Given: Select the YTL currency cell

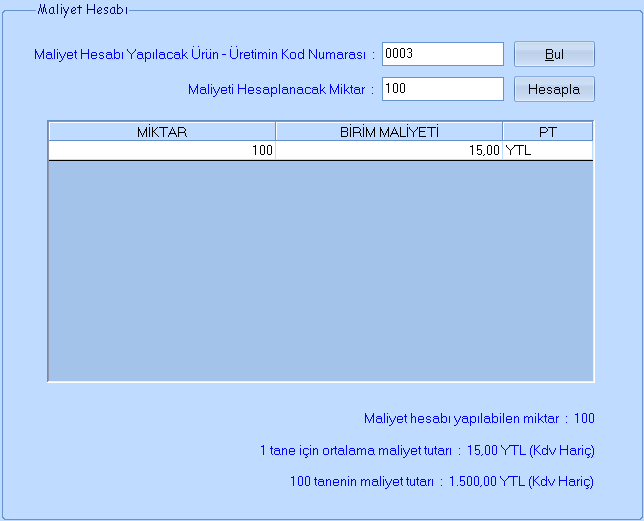Looking at the screenshot, I should [548, 150].
